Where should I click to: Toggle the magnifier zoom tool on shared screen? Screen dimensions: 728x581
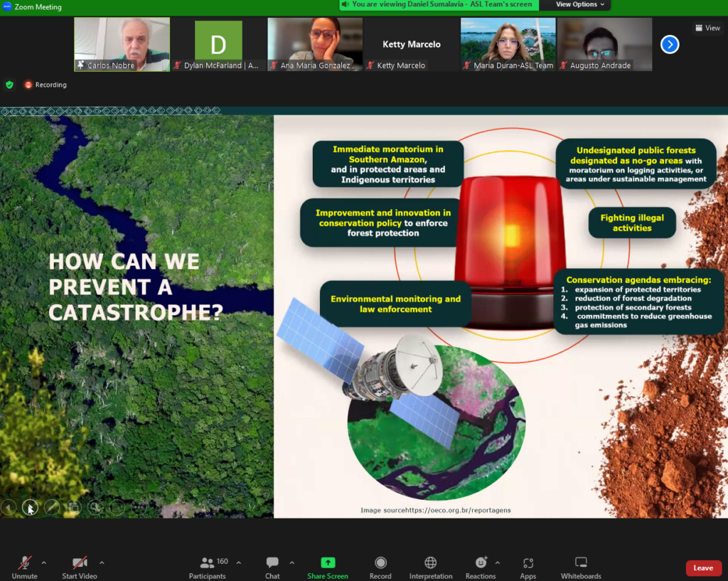pos(95,507)
